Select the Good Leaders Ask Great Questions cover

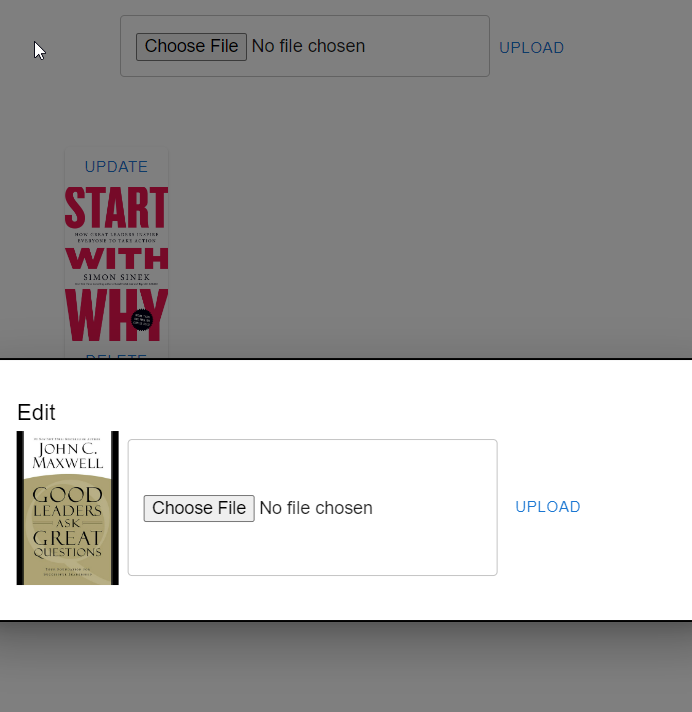pos(68,508)
